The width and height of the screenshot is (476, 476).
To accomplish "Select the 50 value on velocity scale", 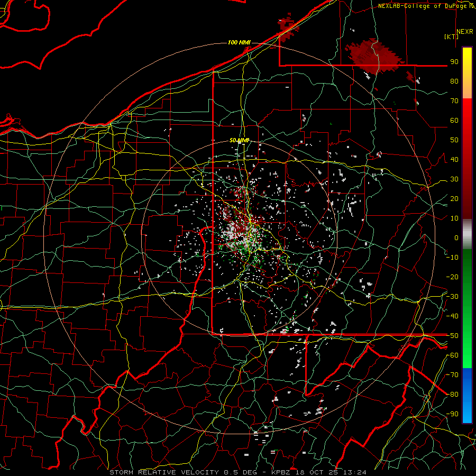I will click(x=454, y=140).
